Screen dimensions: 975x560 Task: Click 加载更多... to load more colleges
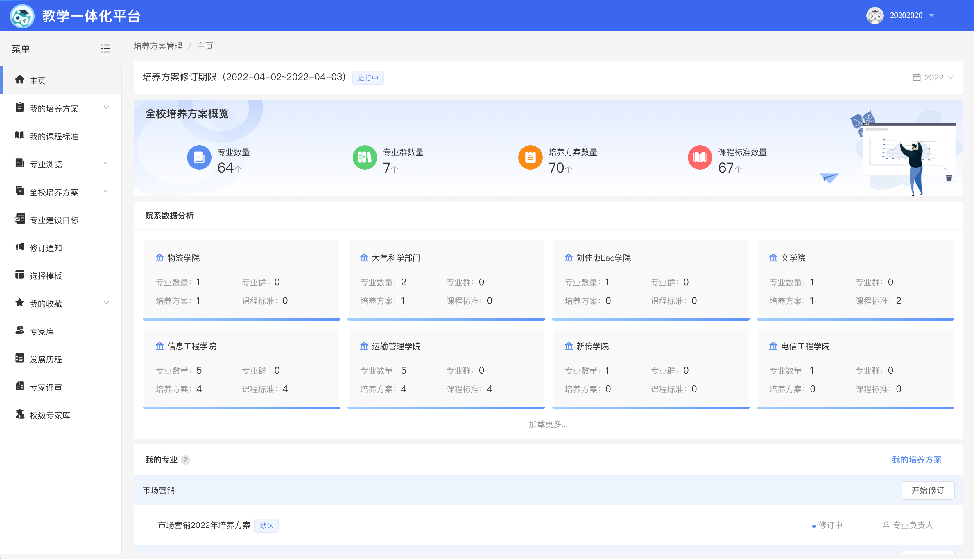tap(548, 424)
